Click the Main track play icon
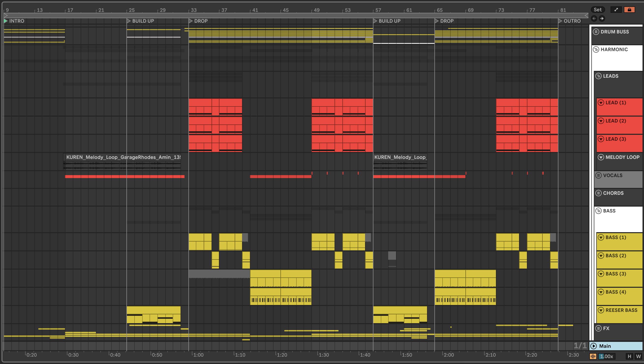 coord(594,346)
